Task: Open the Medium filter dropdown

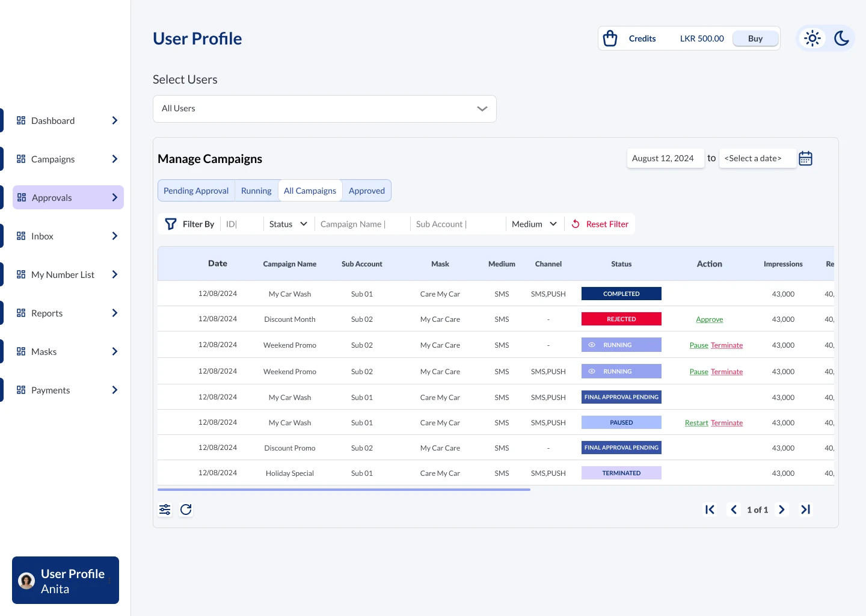Action: (x=534, y=224)
